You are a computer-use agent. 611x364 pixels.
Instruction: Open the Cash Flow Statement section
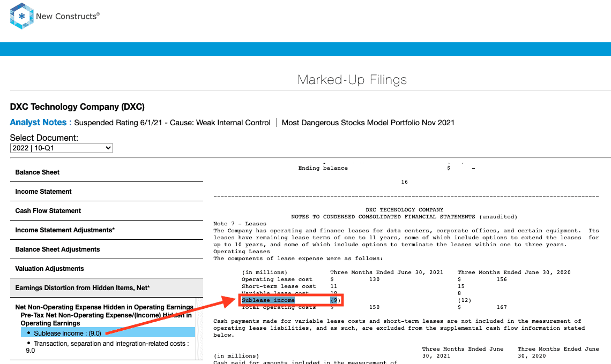click(x=106, y=210)
